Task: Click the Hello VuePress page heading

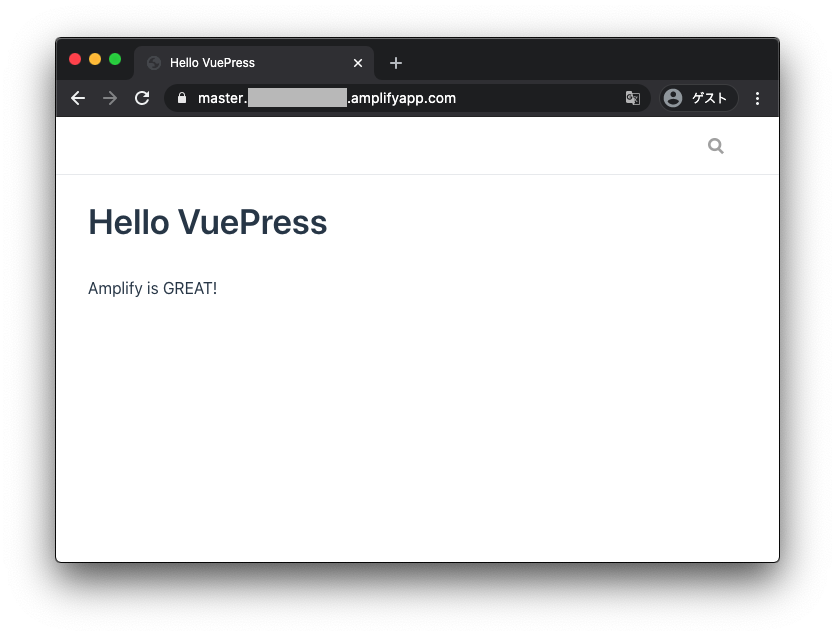Action: coord(208,222)
